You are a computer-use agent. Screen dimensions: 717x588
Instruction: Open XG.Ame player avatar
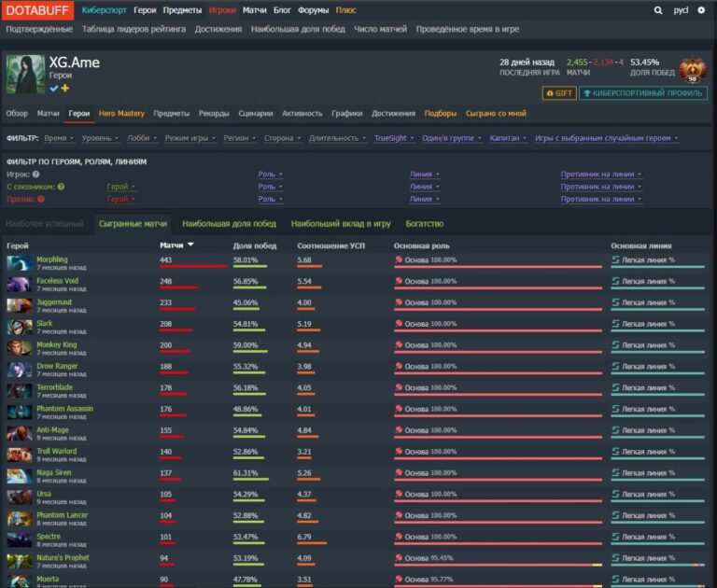pyautogui.click(x=25, y=74)
